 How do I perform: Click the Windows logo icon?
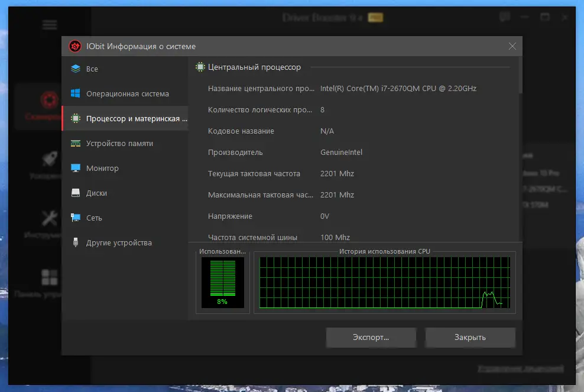pos(76,93)
